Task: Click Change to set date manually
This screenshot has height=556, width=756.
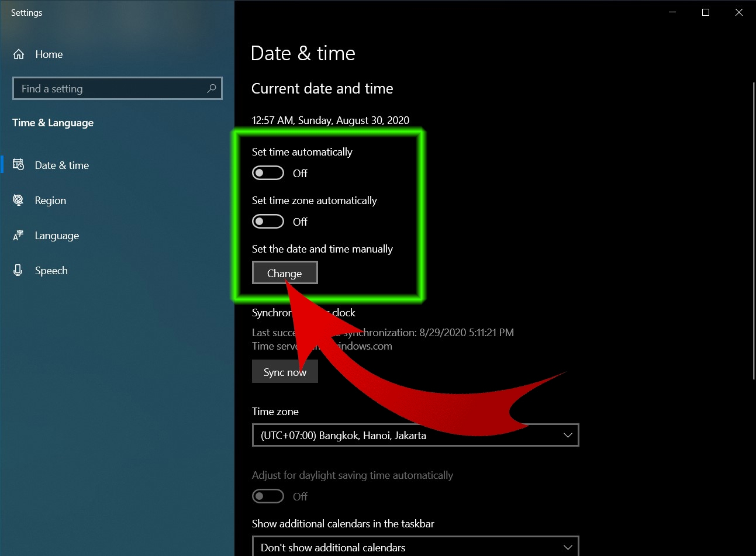Action: pos(285,272)
